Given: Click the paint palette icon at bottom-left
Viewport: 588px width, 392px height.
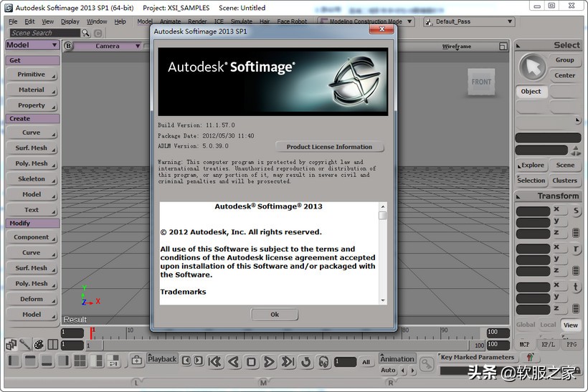Looking at the screenshot, I should pyautogui.click(x=39, y=345).
